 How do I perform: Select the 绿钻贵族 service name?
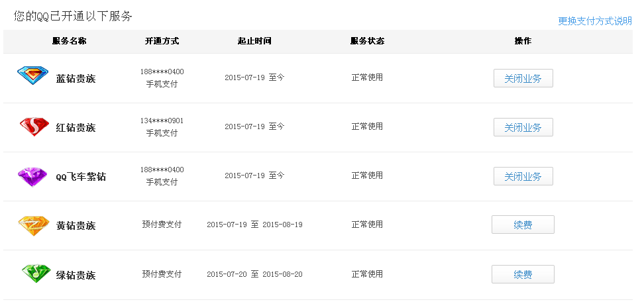click(76, 275)
